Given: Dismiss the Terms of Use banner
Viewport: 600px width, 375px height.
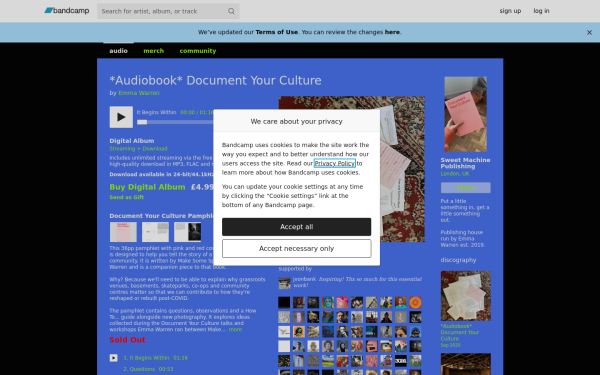Looking at the screenshot, I should coord(589,33).
